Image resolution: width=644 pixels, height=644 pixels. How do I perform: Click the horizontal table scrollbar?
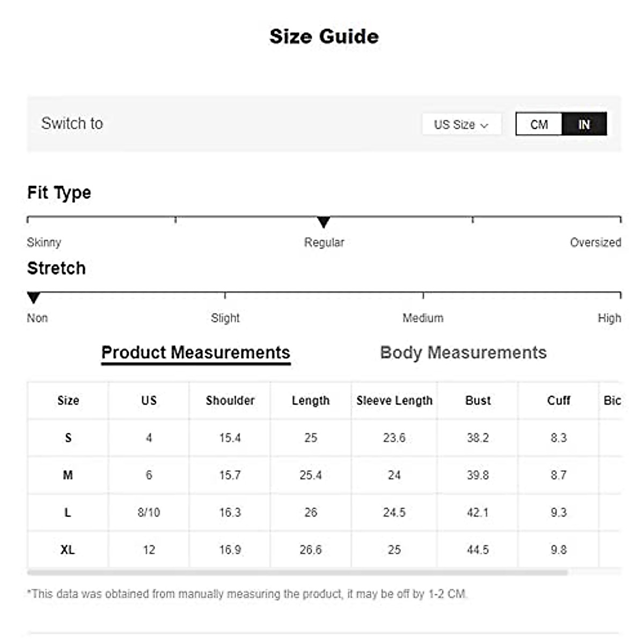click(297, 573)
